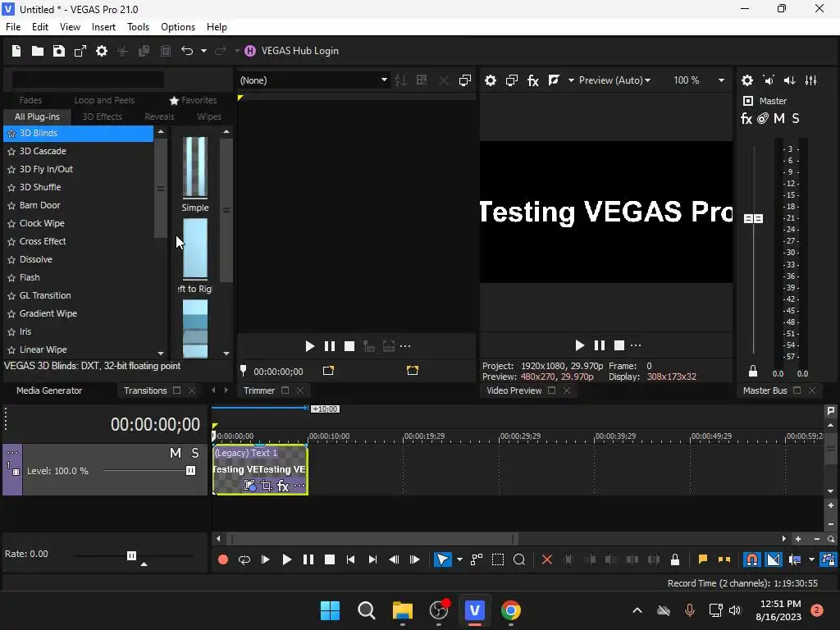This screenshot has height=630, width=840.
Task: Stop playback in the timeline transport
Action: pos(330,559)
